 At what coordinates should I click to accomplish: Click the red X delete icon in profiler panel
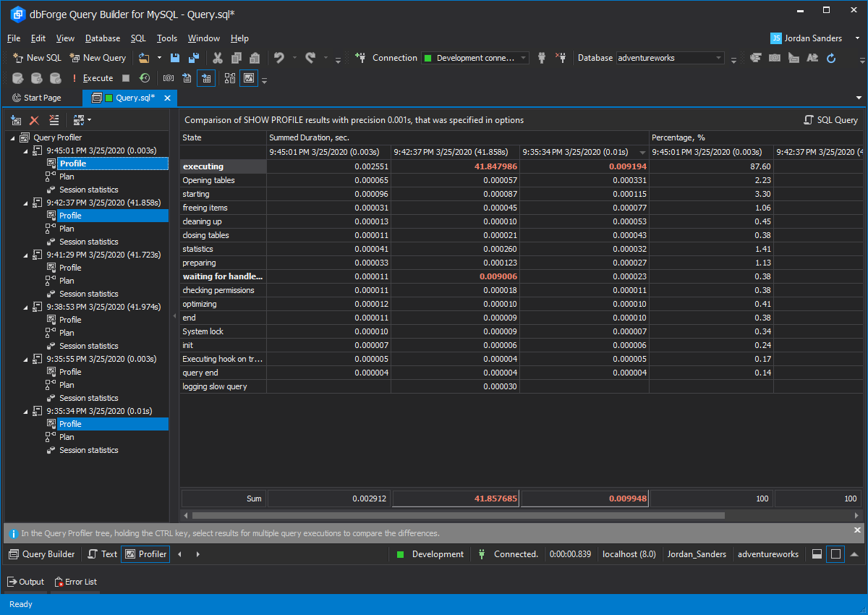(34, 120)
